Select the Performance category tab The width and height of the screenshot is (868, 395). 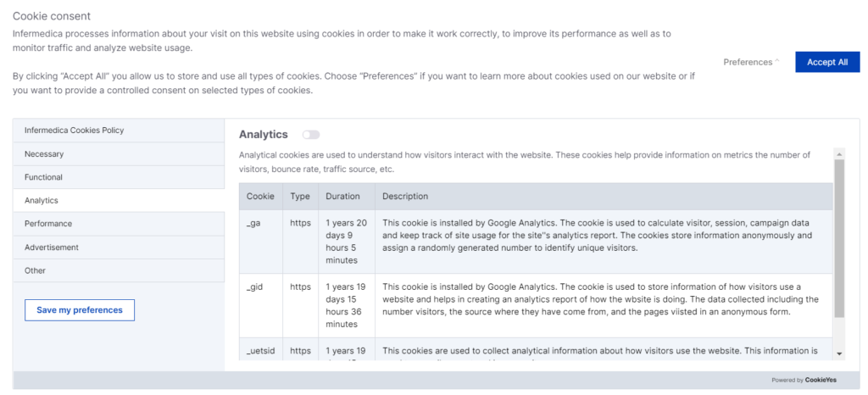pyautogui.click(x=119, y=224)
